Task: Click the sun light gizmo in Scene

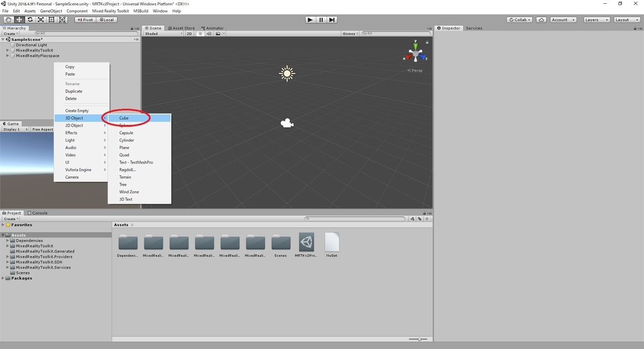Action: 287,73
